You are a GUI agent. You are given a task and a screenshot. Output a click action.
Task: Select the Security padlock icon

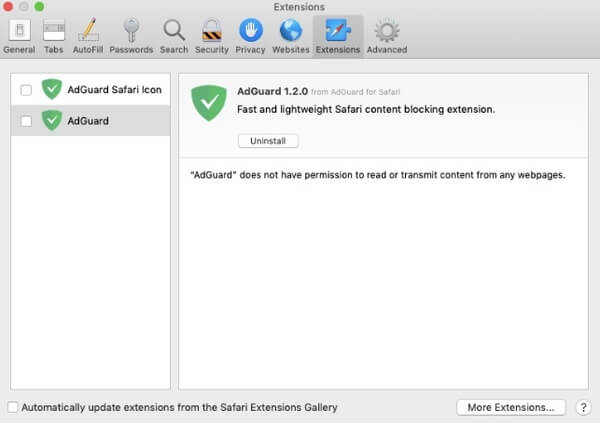pyautogui.click(x=212, y=36)
